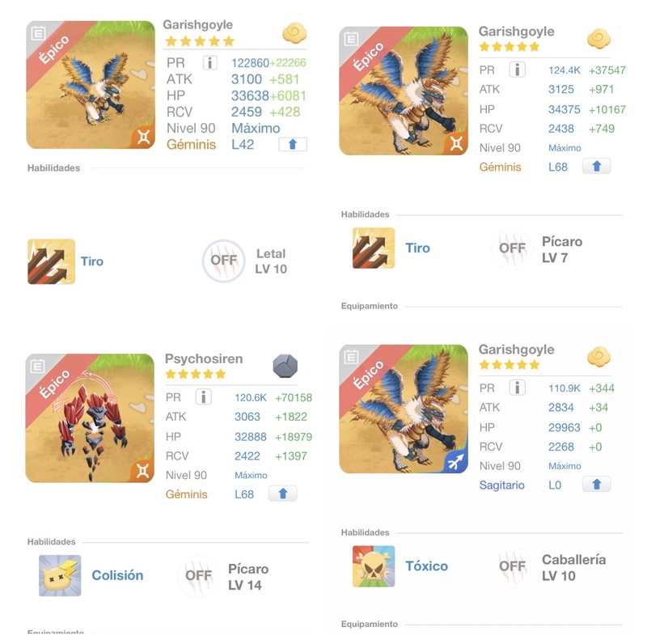Click the Colisión skill name

117,575
